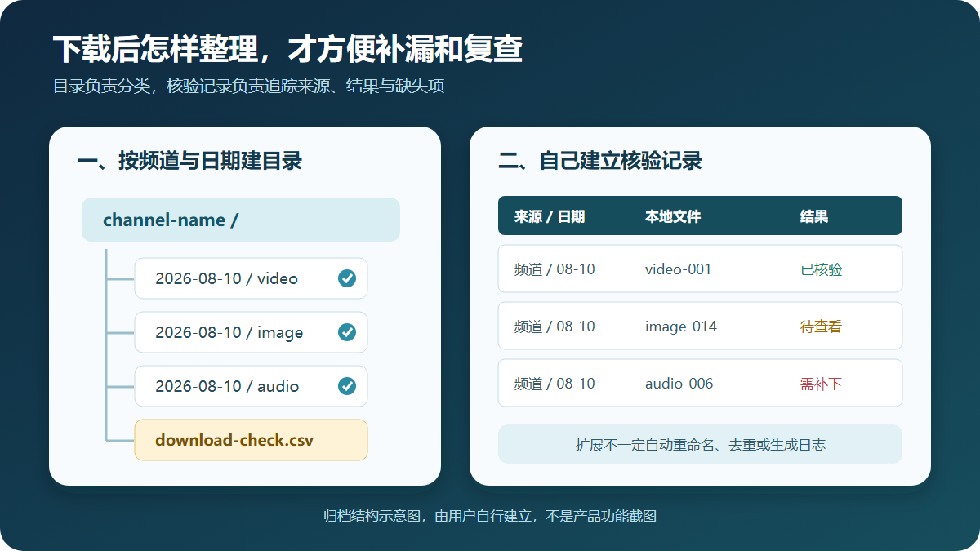Click the 待查看 status text
980x551 pixels.
coord(822,326)
